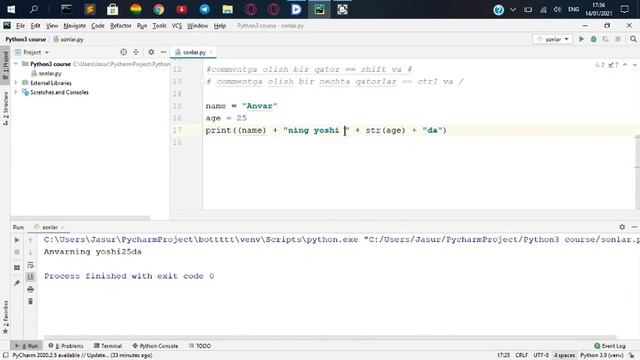Clear console output with trash icon

(30, 301)
